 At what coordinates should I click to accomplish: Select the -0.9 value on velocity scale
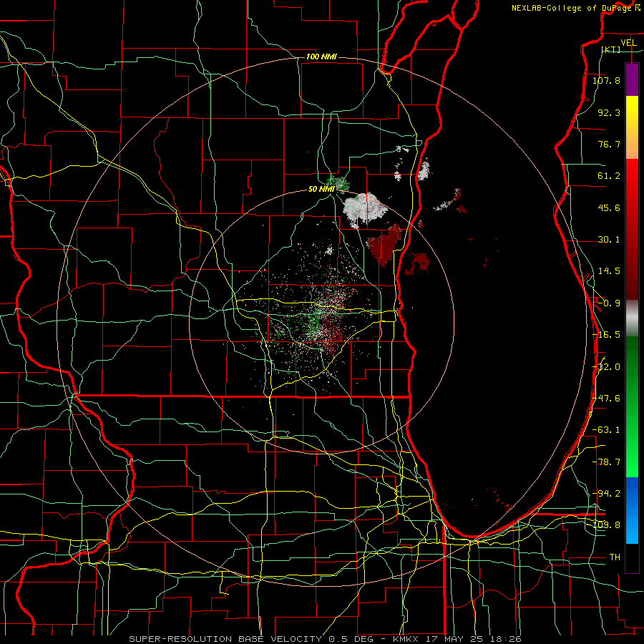coord(609,303)
